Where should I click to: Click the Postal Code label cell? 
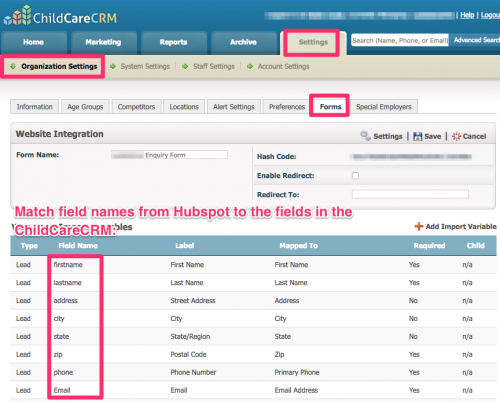click(188, 355)
